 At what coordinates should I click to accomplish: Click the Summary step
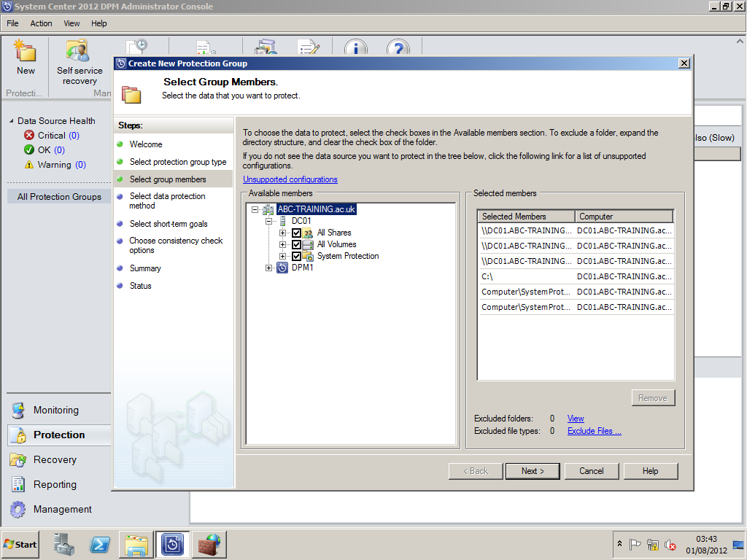145,268
